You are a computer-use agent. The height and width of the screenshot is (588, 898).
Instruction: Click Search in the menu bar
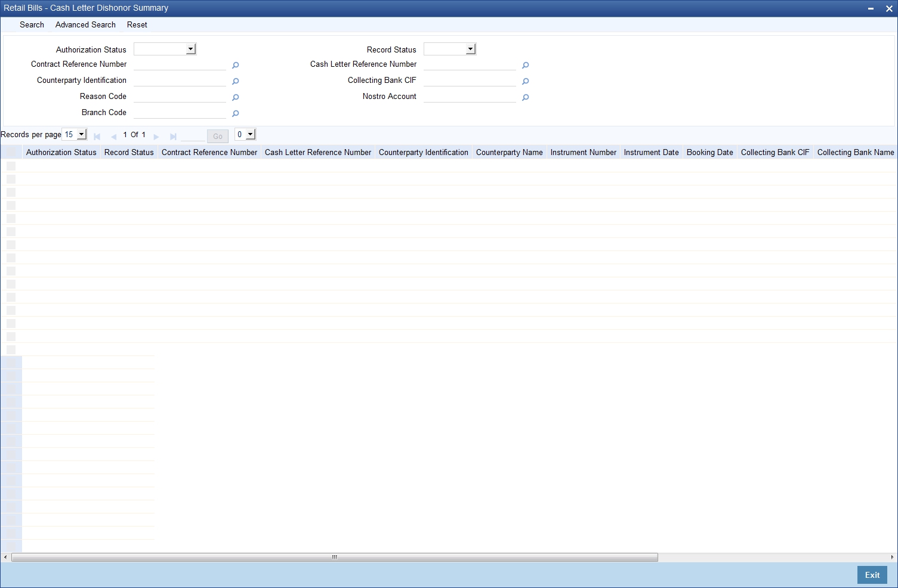click(x=32, y=24)
